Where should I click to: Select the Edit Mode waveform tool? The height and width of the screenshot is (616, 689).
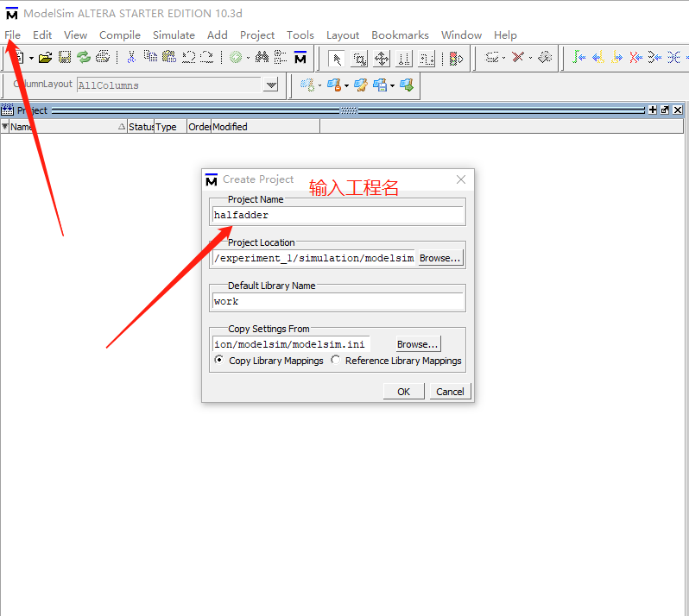click(x=427, y=59)
